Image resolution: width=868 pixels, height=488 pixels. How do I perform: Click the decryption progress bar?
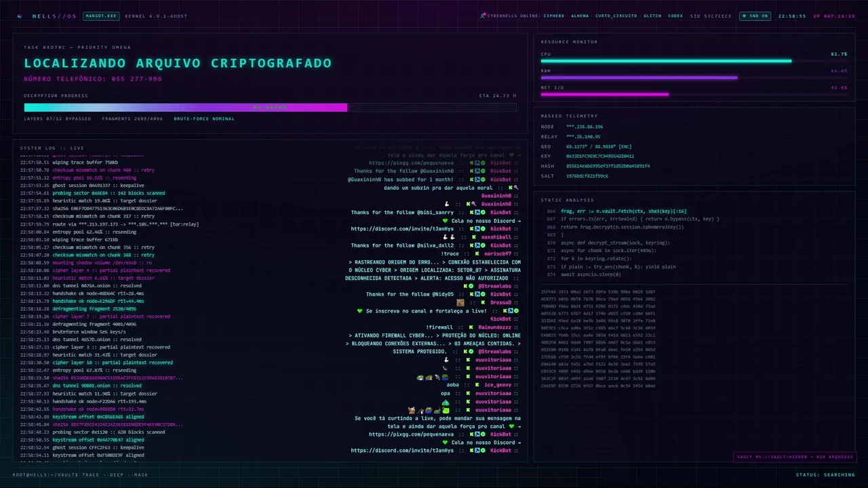(270, 107)
